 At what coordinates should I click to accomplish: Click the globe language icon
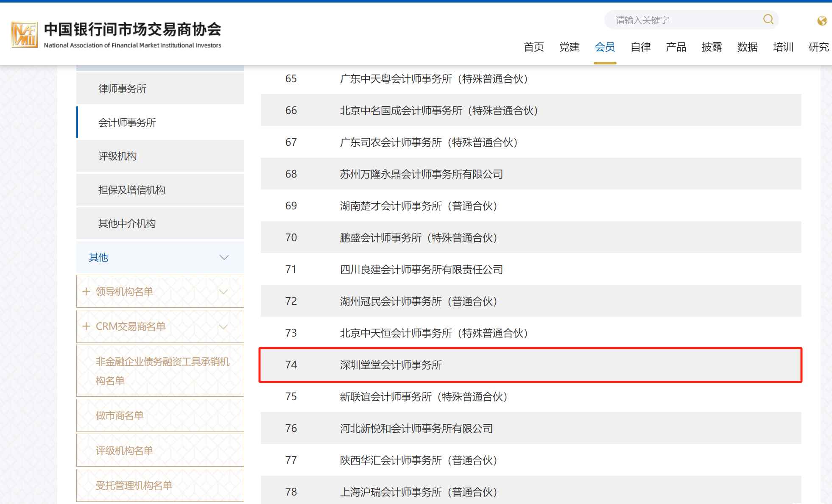(x=822, y=21)
